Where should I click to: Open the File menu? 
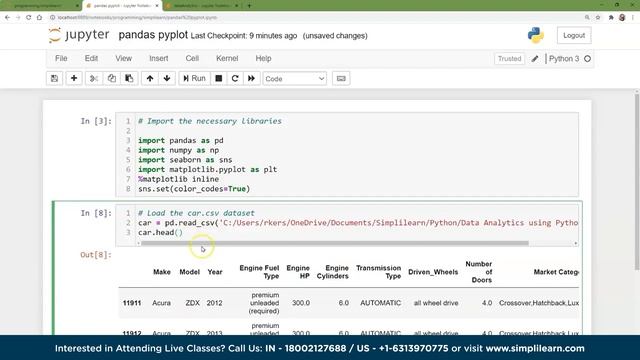61,58
